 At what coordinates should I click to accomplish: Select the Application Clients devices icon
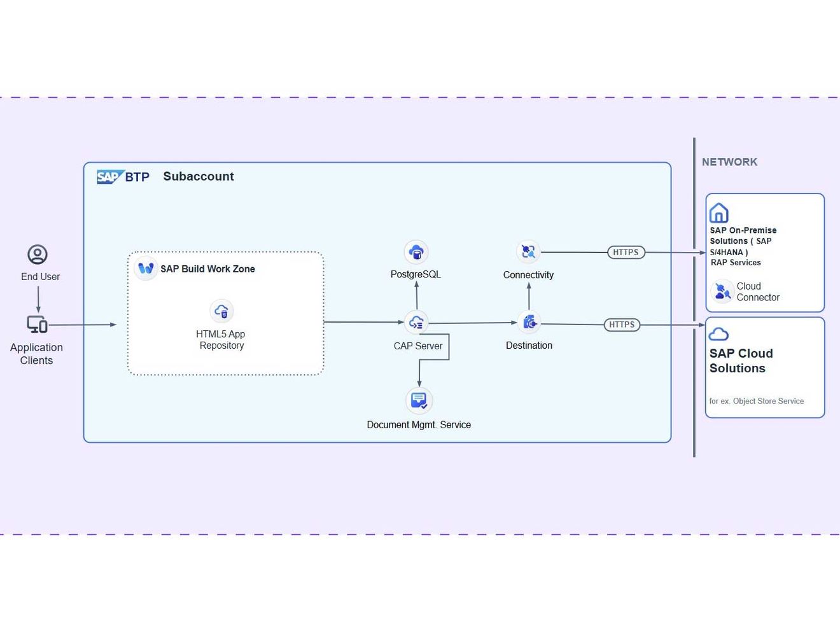37,325
